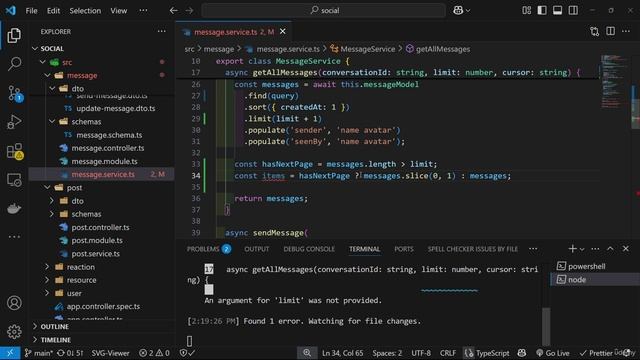The width and height of the screenshot is (640, 360).
Task: Open post.service.ts file
Action: (x=96, y=254)
